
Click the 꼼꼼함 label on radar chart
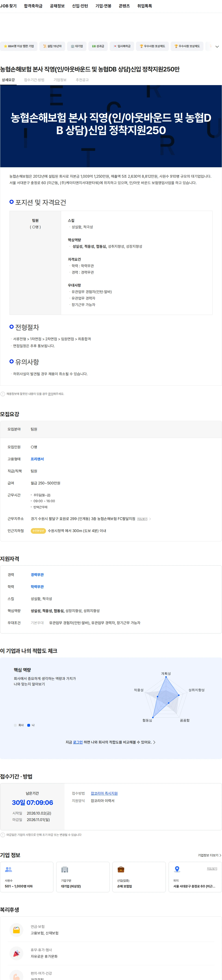pos(184,720)
